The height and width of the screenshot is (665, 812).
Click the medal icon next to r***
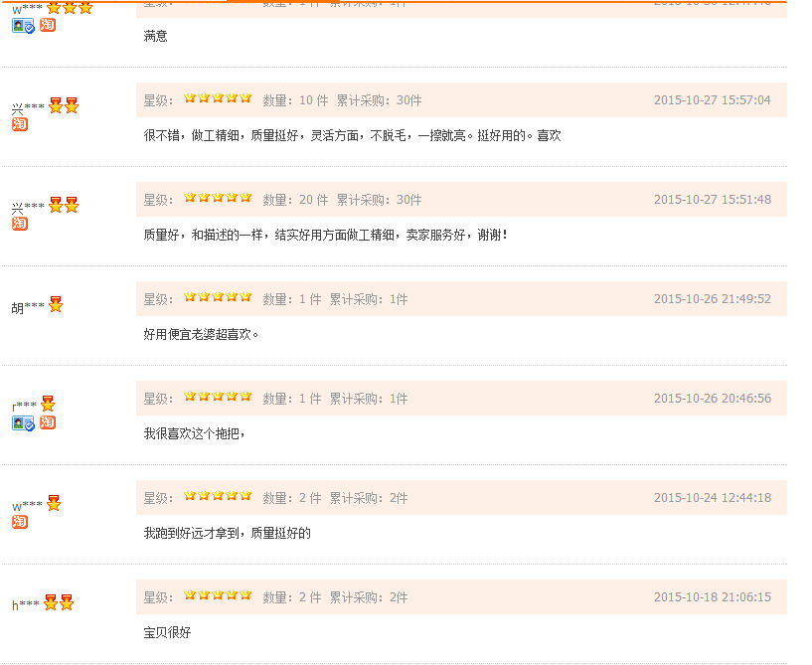[x=48, y=404]
